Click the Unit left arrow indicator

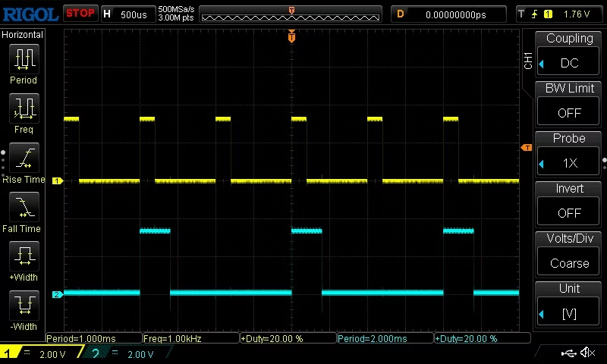tap(541, 314)
